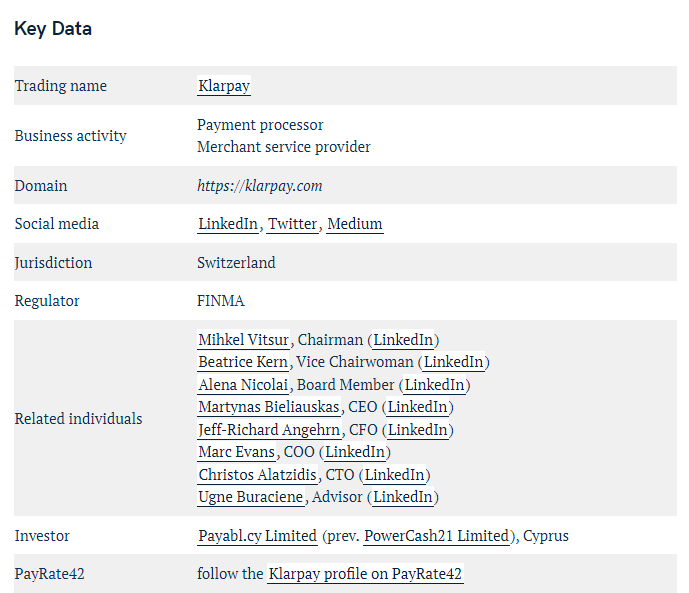Viewport: 689px width, 593px height.
Task: Click the Merchant service provider text
Action: click(x=284, y=147)
